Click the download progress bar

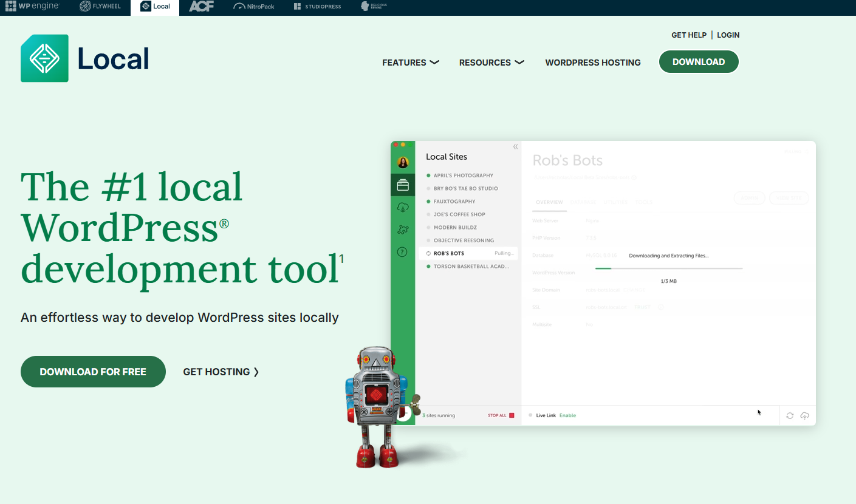pyautogui.click(x=668, y=268)
